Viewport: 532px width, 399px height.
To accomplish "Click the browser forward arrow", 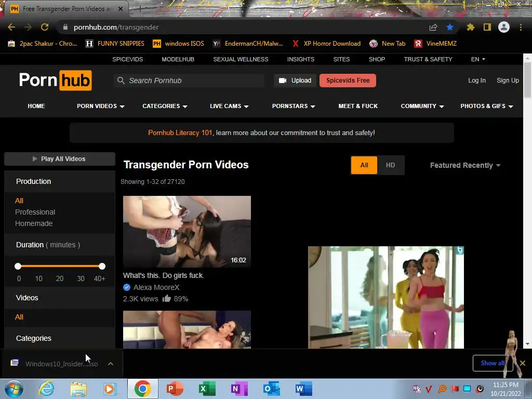I will coord(28,27).
